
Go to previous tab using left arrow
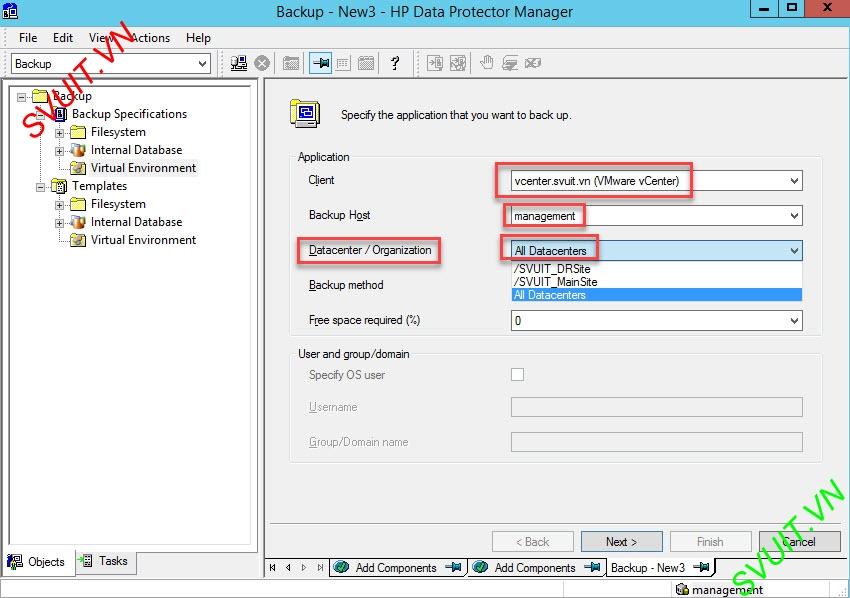click(288, 568)
